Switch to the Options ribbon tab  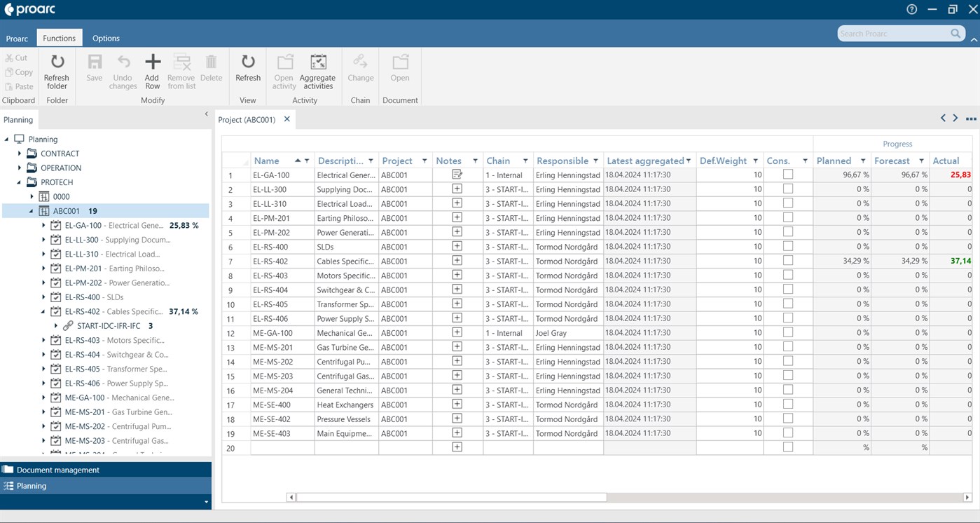pyautogui.click(x=105, y=38)
